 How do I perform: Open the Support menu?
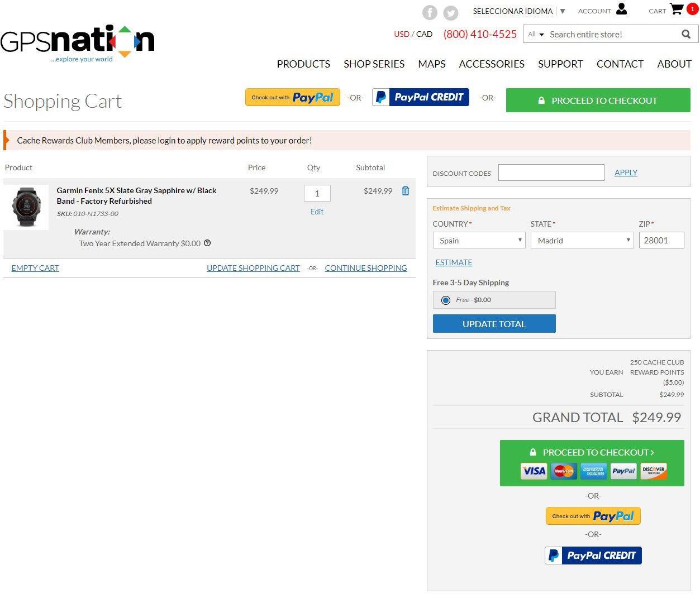click(x=560, y=64)
